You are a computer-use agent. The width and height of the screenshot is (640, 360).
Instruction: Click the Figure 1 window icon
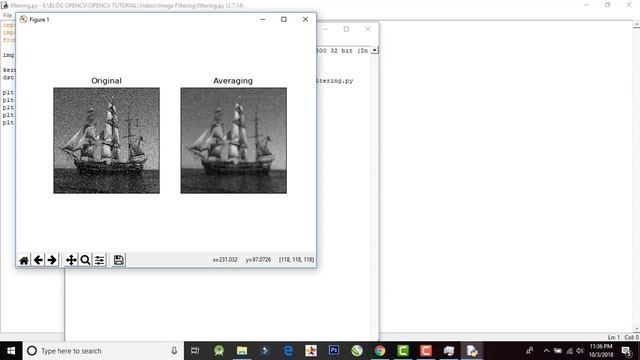pos(23,19)
